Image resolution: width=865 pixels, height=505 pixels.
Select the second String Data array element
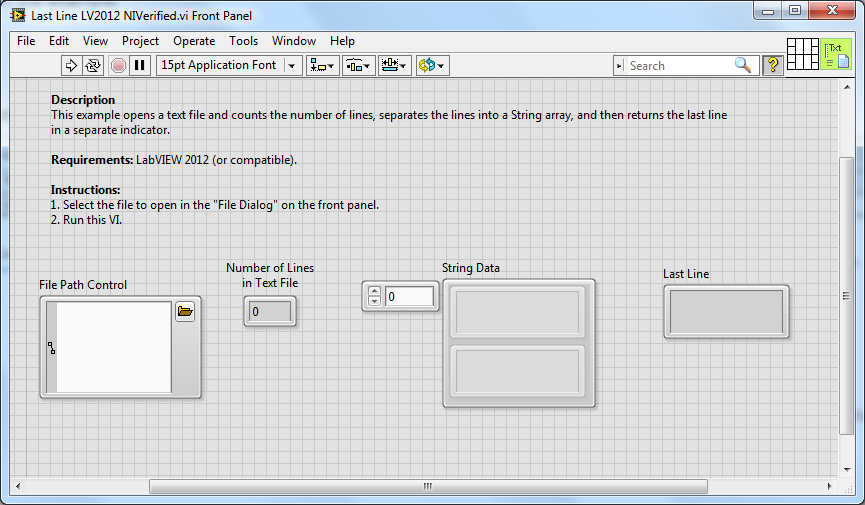click(517, 371)
